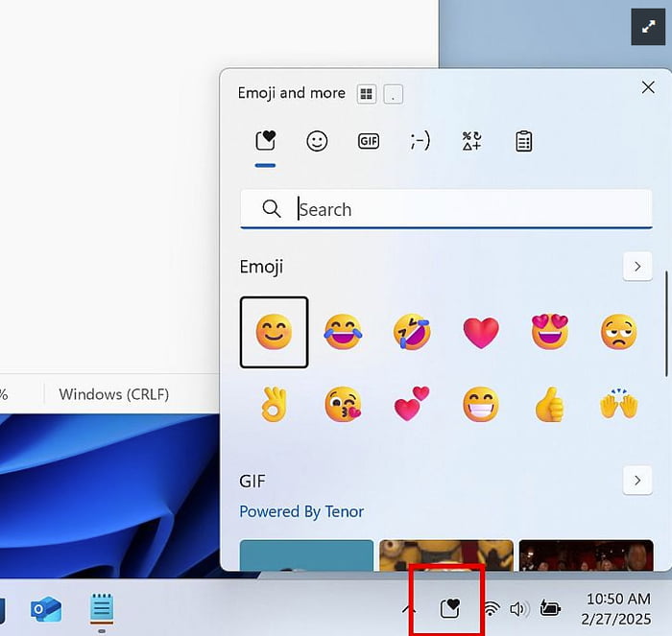Viewport: 672px width, 636px height.
Task: Switch to the Emoji smiley tab
Action: [x=317, y=141]
